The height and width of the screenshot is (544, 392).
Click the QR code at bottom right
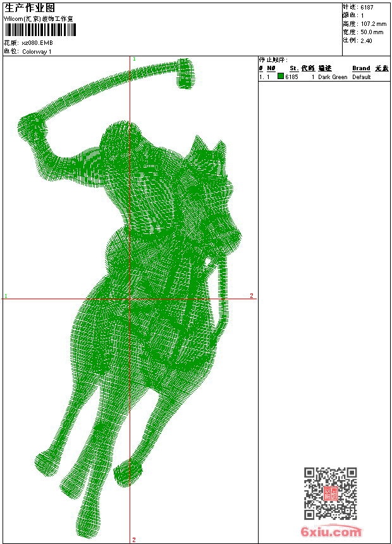point(330,493)
